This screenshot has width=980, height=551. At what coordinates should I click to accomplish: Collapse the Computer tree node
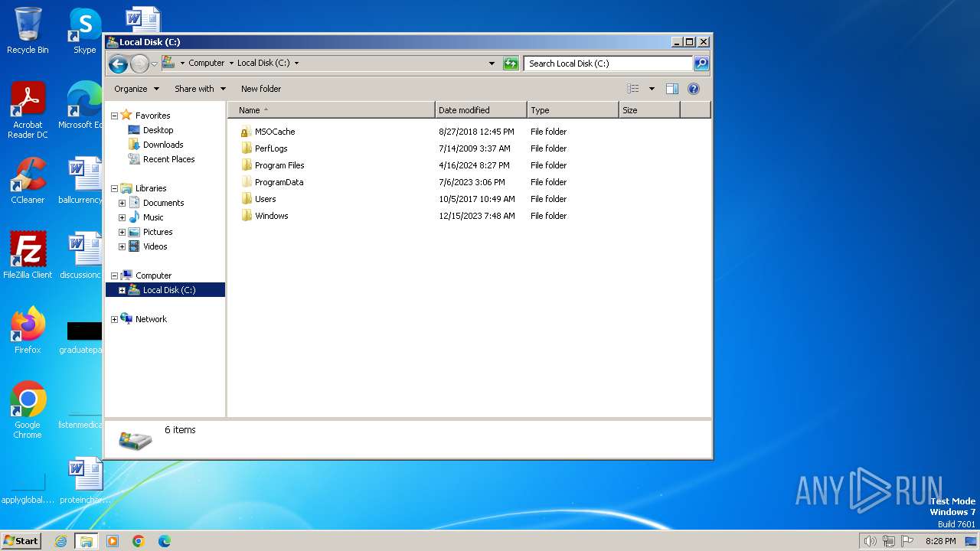coord(114,275)
